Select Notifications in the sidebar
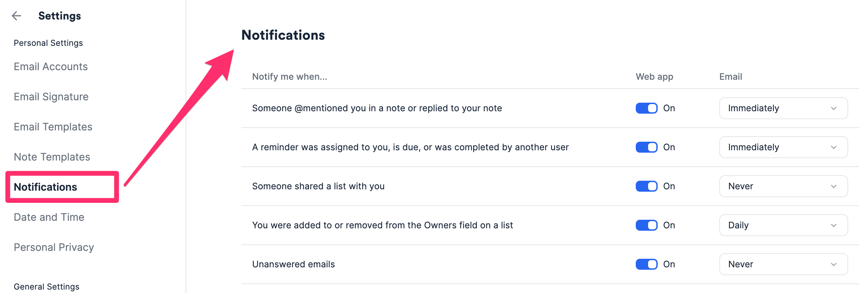Screen dimensions: 868x293 (46, 187)
